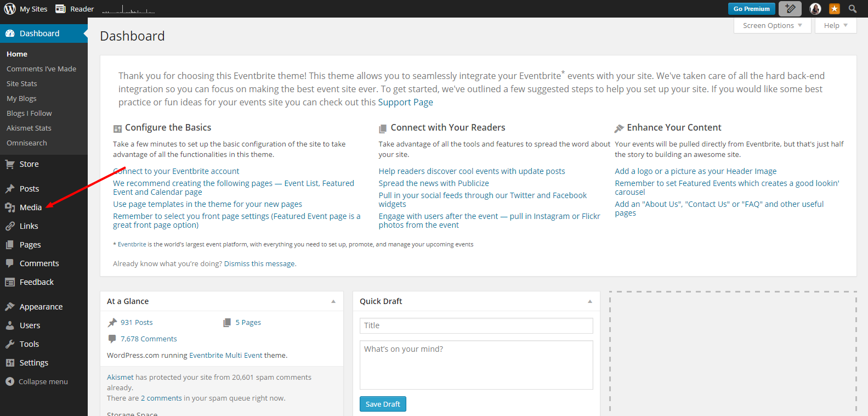Click the Settings sidebar icon
Viewport: 868px width, 416px height.
10,363
